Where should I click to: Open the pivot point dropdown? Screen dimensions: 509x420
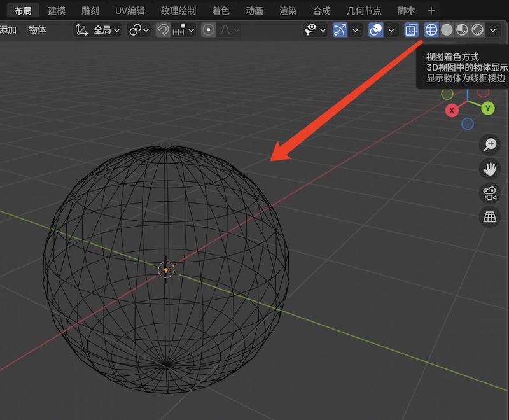click(139, 30)
